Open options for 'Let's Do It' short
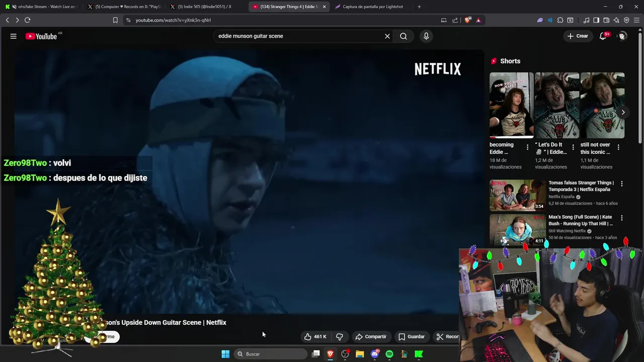Screen dimensions: 644x362 (573, 147)
